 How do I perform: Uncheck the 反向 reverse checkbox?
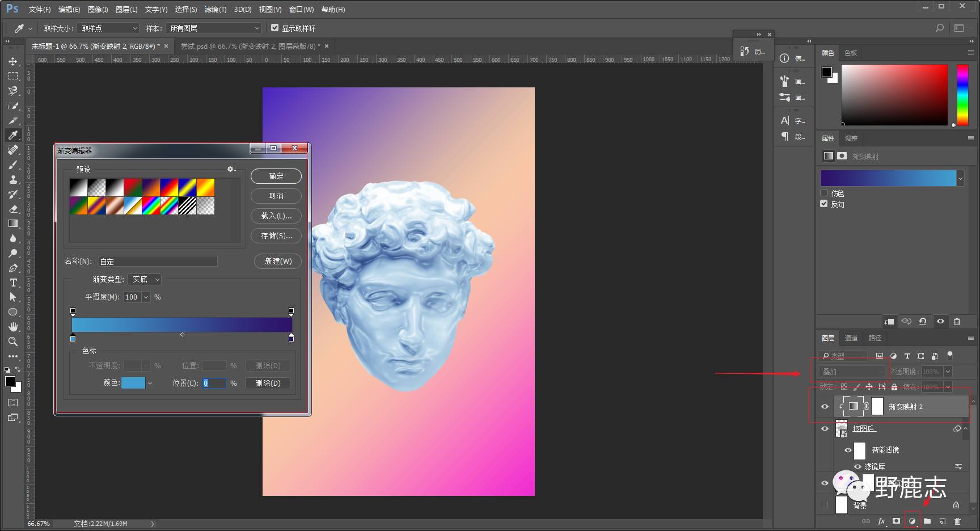point(824,204)
